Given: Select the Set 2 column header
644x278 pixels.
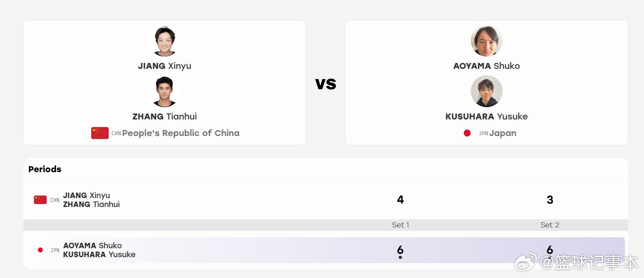Looking at the screenshot, I should click(550, 225).
